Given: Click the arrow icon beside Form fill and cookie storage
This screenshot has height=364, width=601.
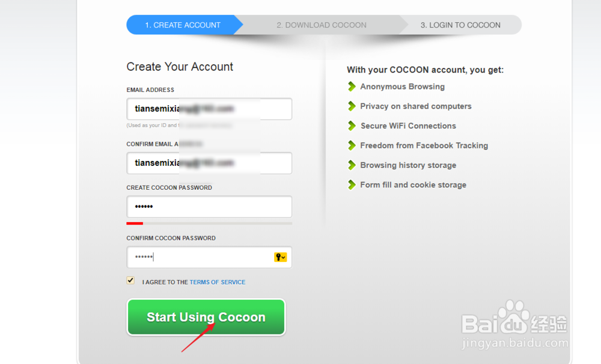Looking at the screenshot, I should tap(352, 185).
